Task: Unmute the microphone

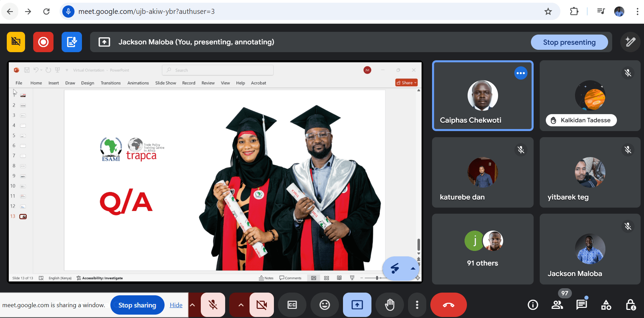Action: tap(213, 305)
